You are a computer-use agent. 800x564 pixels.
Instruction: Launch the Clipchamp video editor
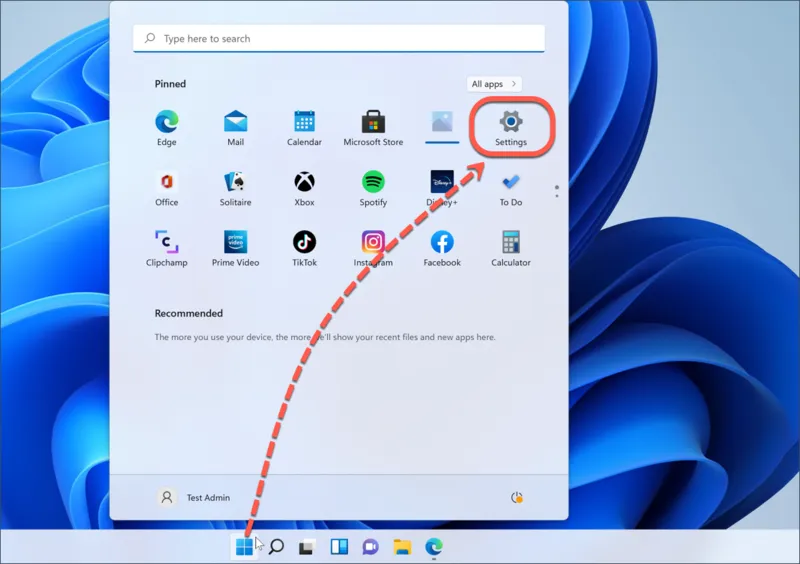click(x=166, y=248)
